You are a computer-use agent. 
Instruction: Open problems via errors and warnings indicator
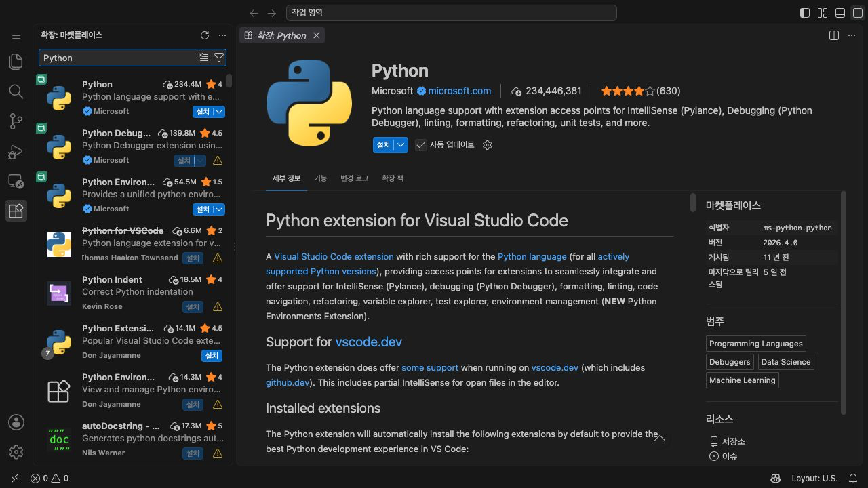click(x=50, y=479)
